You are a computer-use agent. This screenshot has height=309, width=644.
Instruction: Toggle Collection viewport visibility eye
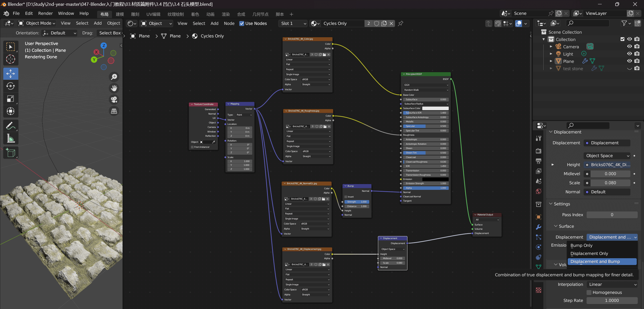(x=629, y=39)
